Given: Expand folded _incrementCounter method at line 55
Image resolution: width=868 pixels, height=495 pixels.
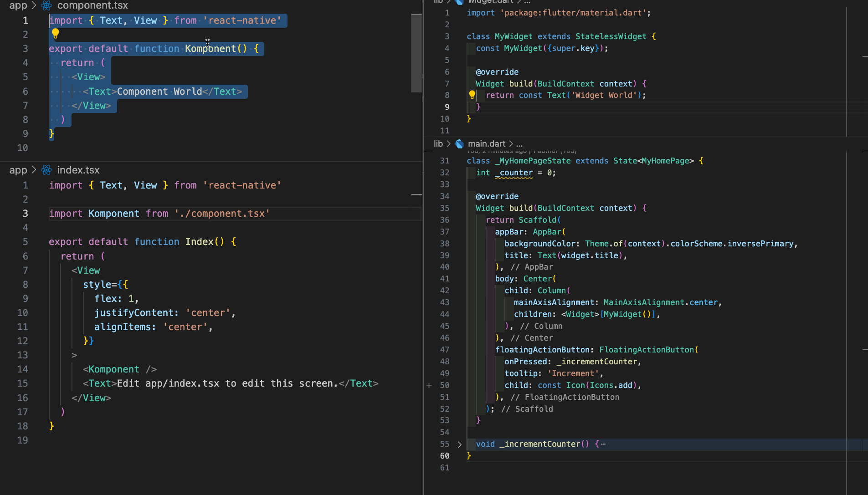Looking at the screenshot, I should [x=459, y=444].
